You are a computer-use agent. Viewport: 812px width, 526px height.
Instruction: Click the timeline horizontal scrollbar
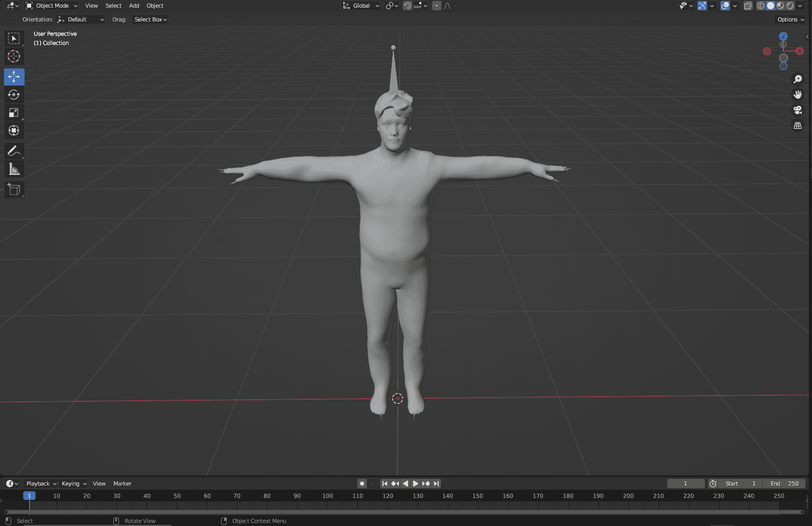point(403,512)
